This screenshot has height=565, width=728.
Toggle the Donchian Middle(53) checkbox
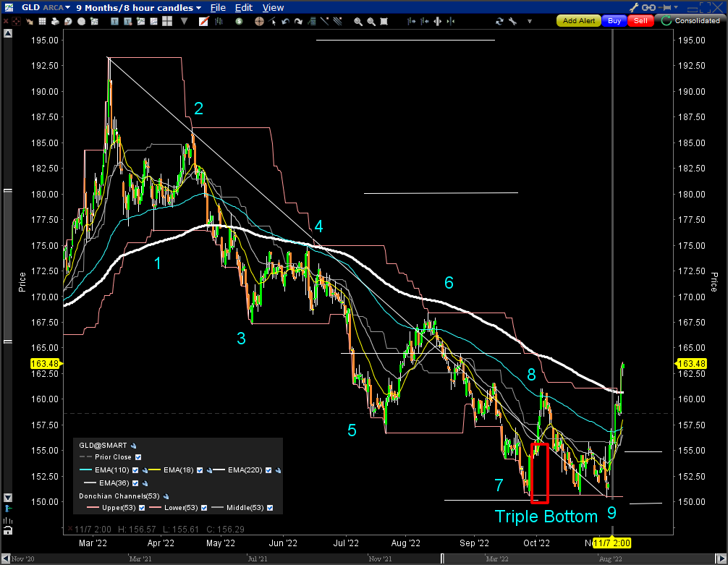click(x=270, y=508)
